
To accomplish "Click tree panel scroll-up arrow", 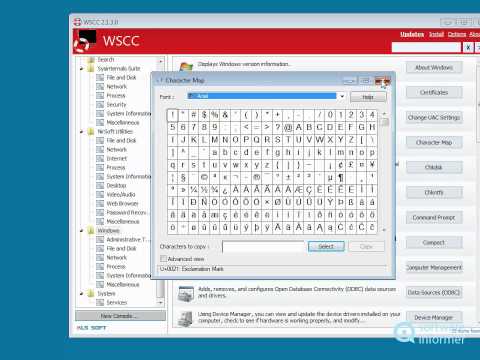I will (161, 61).
